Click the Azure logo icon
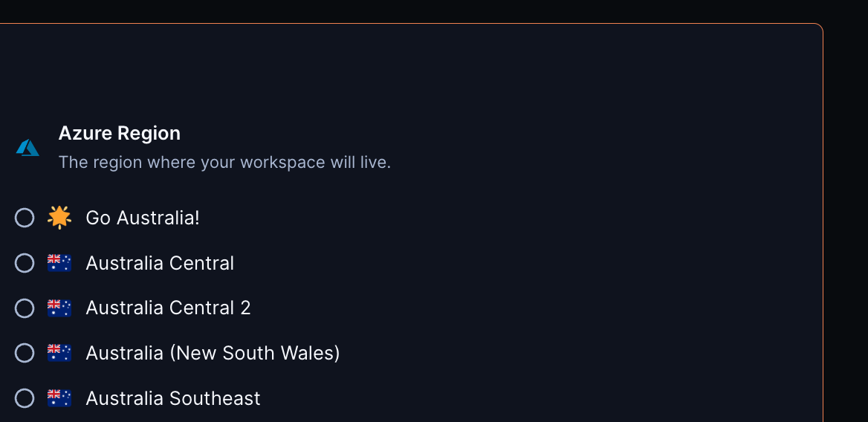Screen dimensions: 868x422 (27, 148)
